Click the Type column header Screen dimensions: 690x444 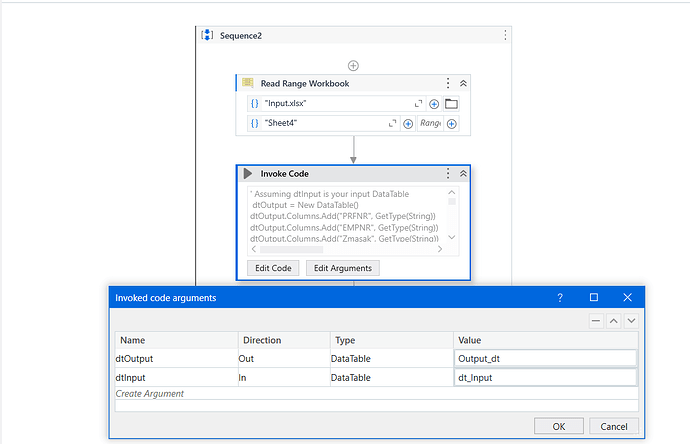click(x=392, y=340)
